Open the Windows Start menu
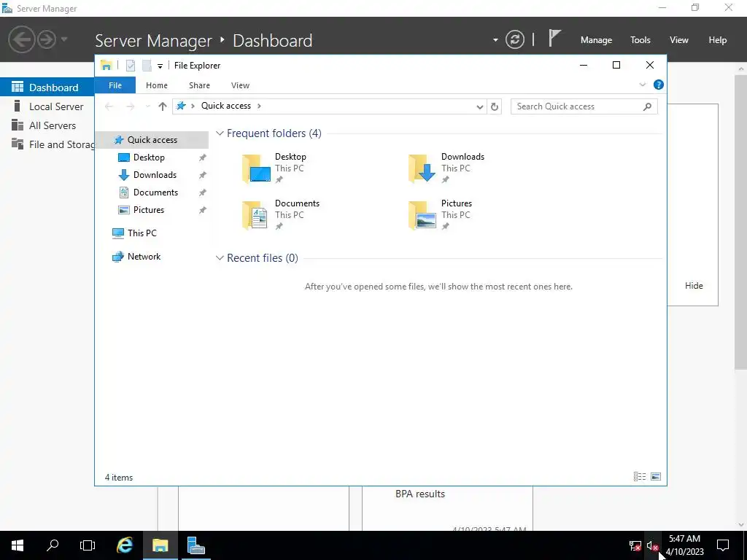 tap(18, 545)
